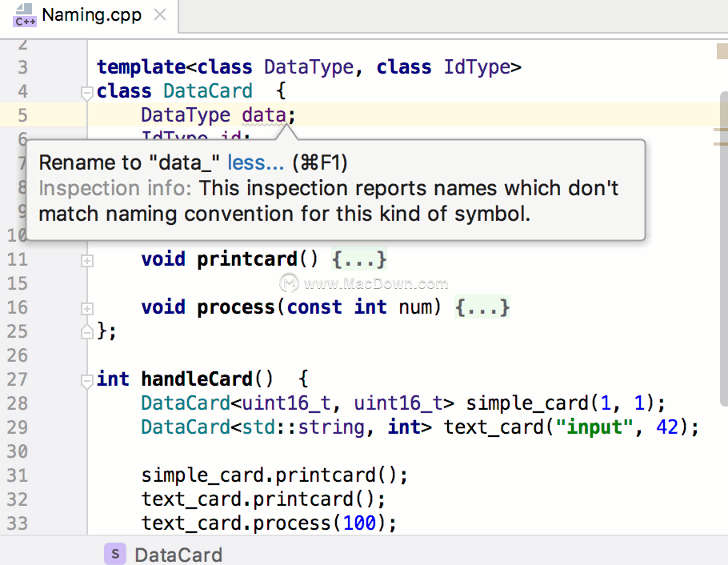
Task: Click the vertical scrollbar of the editor
Action: (x=723, y=249)
